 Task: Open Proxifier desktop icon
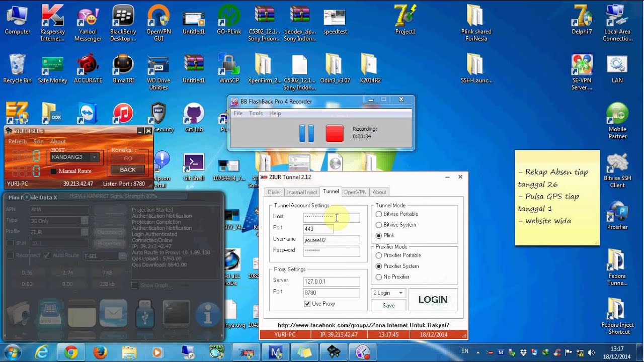pyautogui.click(x=617, y=216)
